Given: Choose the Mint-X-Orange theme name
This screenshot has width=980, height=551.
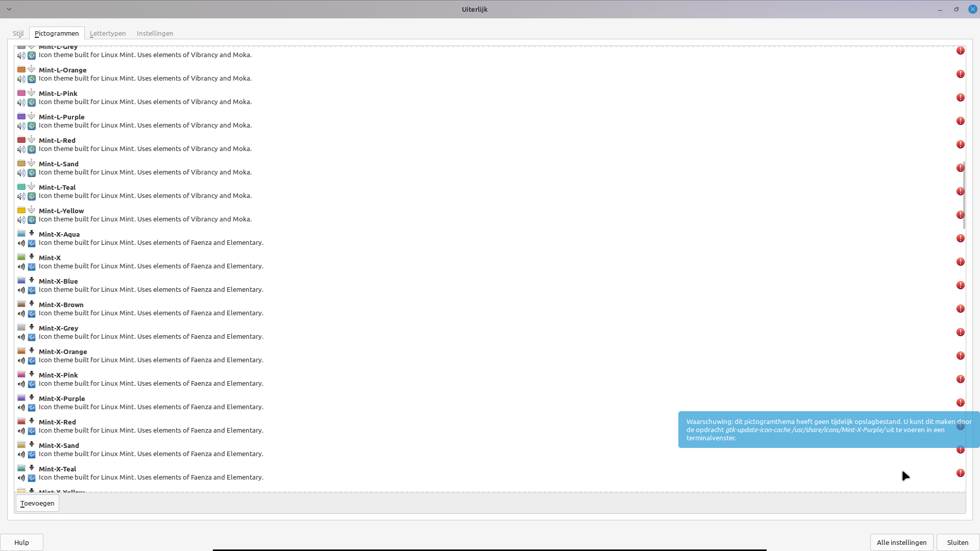Looking at the screenshot, I should [63, 352].
